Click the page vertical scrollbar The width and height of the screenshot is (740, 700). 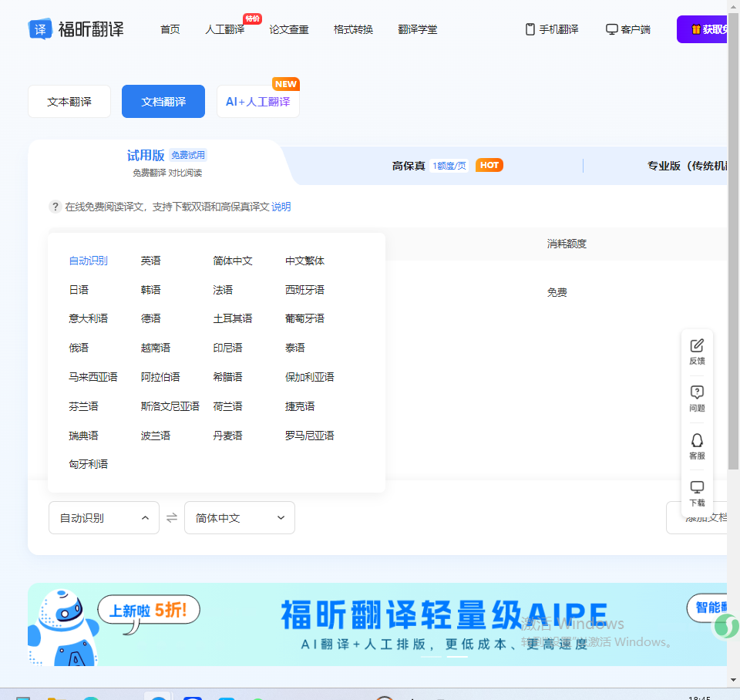point(733,241)
